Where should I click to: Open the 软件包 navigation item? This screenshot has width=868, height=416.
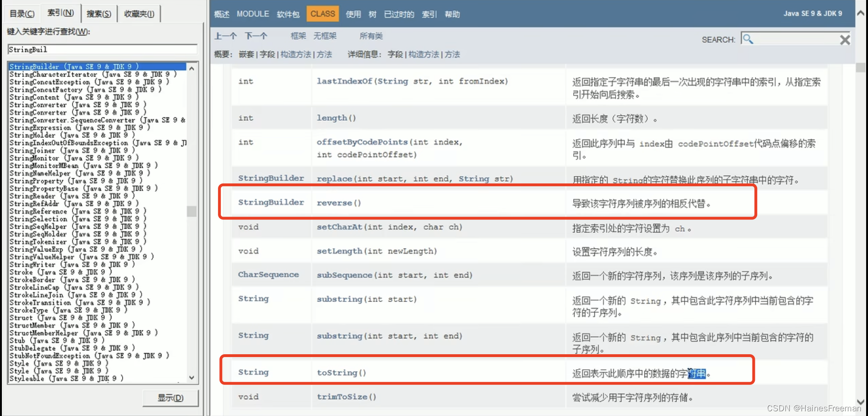click(x=288, y=14)
